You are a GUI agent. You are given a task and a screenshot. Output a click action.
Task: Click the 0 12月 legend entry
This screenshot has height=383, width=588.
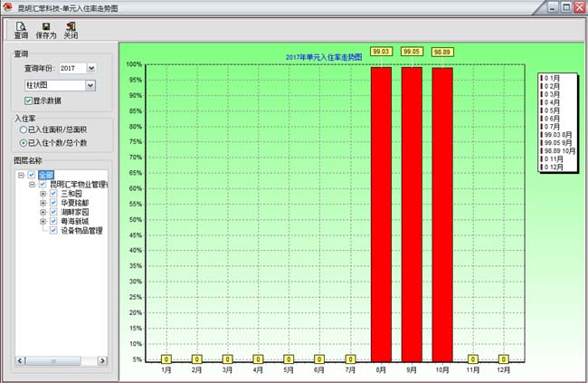coord(552,167)
